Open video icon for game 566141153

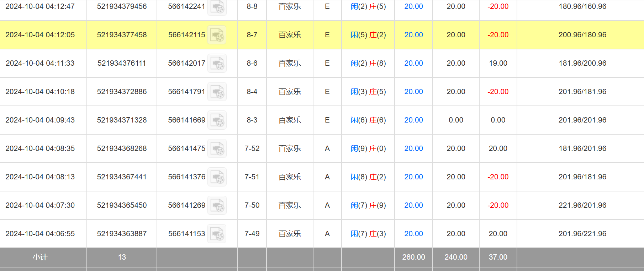pos(217,234)
